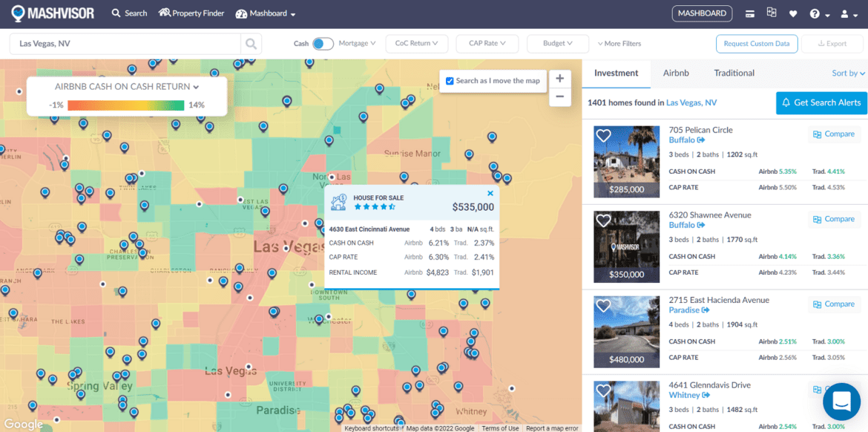The width and height of the screenshot is (868, 432).
Task: Open the CoC Return filter dropdown
Action: (x=416, y=43)
